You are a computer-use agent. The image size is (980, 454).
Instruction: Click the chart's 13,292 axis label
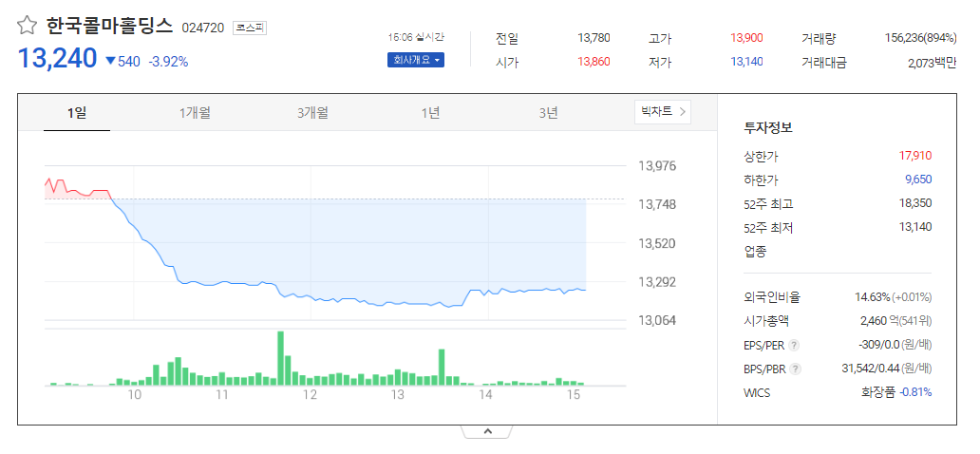pyautogui.click(x=657, y=282)
